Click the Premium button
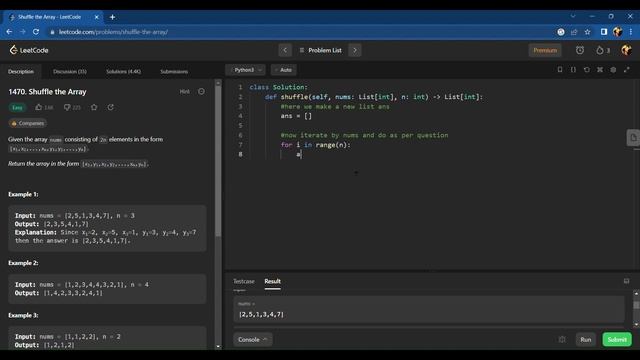The height and width of the screenshot is (360, 640). coord(545,50)
